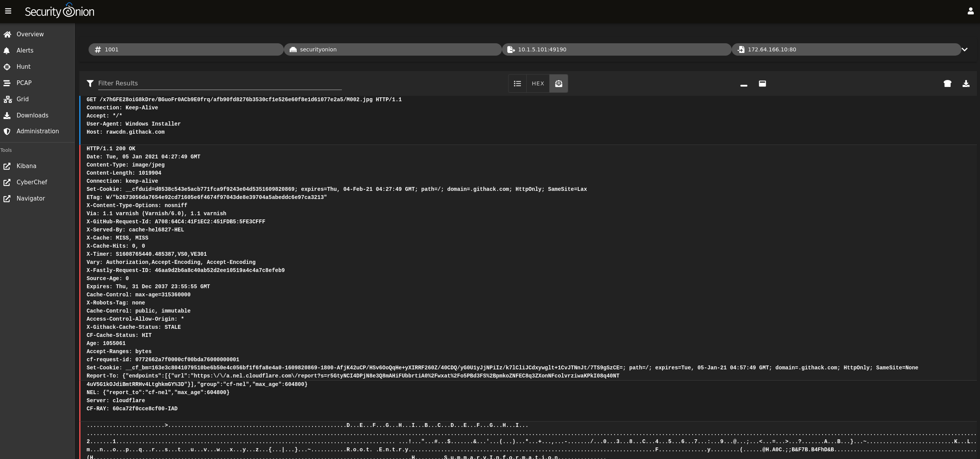
Task: Click the destination address icon beside 172.64.166.10
Action: tap(741, 49)
